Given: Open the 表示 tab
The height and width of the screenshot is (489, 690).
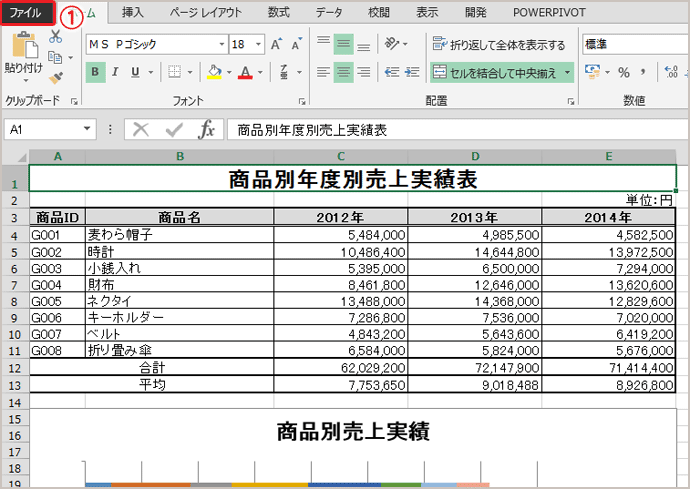Looking at the screenshot, I should [x=427, y=12].
